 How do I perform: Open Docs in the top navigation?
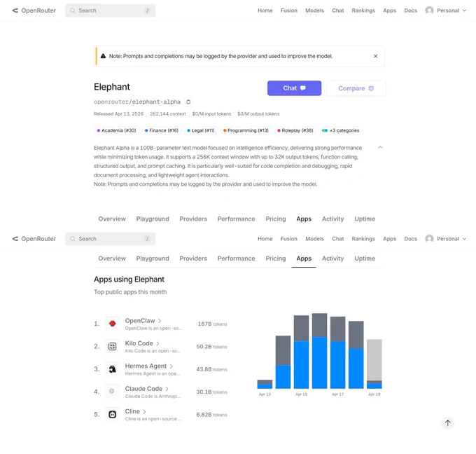(x=410, y=11)
